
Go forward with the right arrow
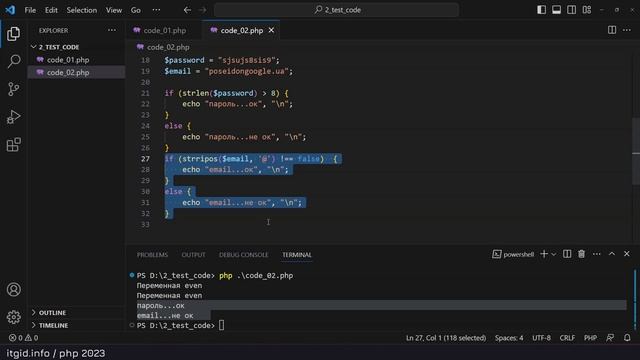202,10
